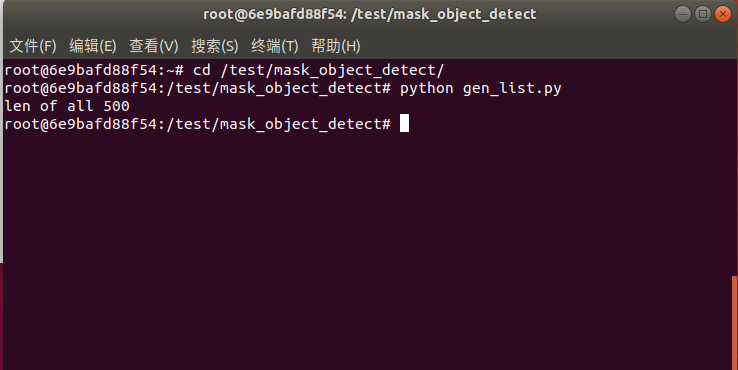Click the white block cursor at the prompt
The width and height of the screenshot is (738, 370).
pos(404,123)
